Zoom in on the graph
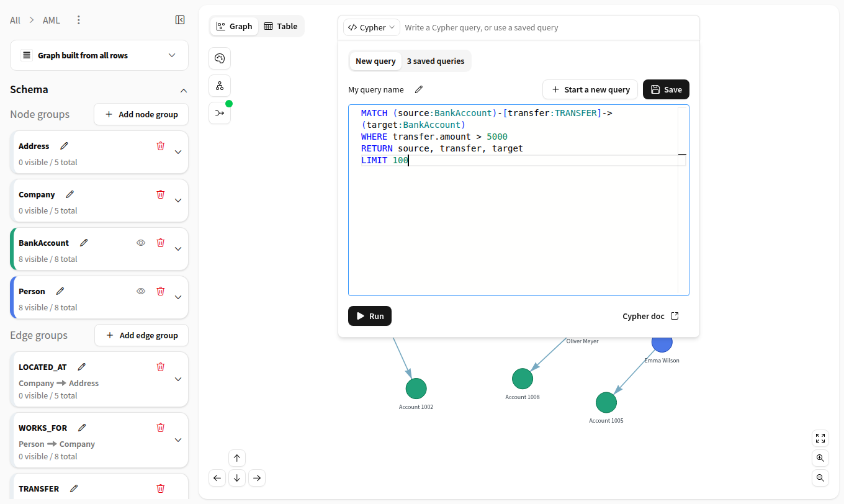The height and width of the screenshot is (504, 844). click(820, 458)
